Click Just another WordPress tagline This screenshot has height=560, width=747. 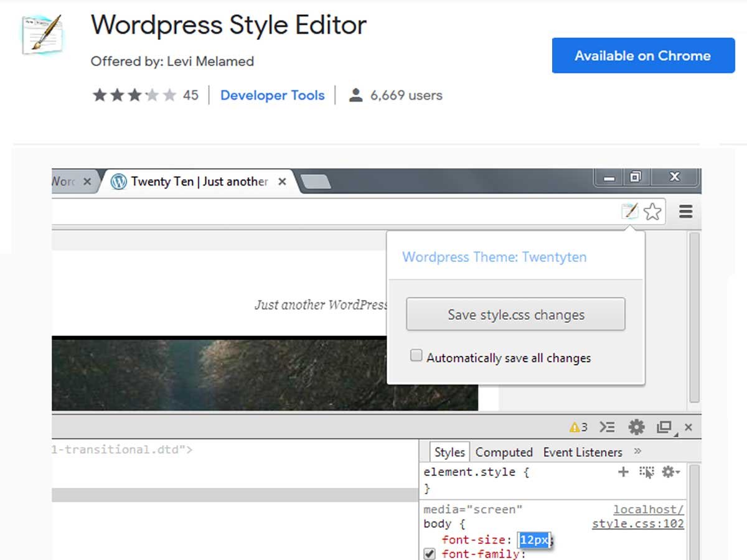tap(321, 305)
